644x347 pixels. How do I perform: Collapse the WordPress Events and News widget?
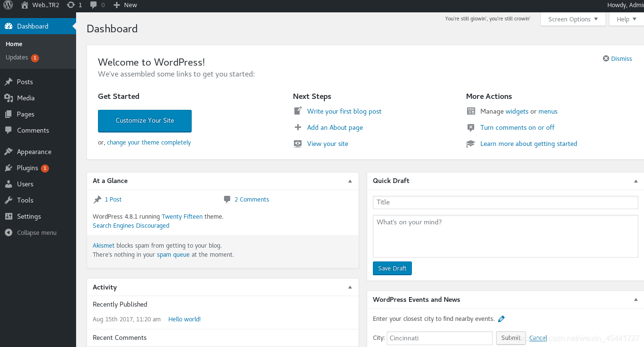[x=636, y=300]
